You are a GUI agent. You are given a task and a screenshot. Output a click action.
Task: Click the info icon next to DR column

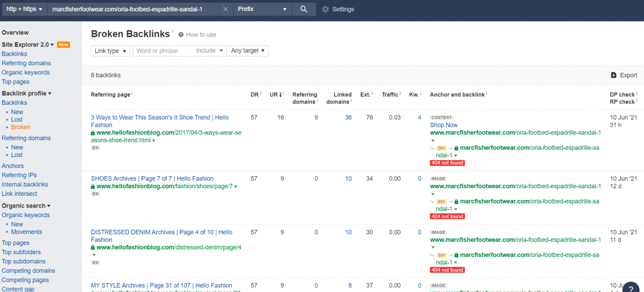[x=261, y=94]
